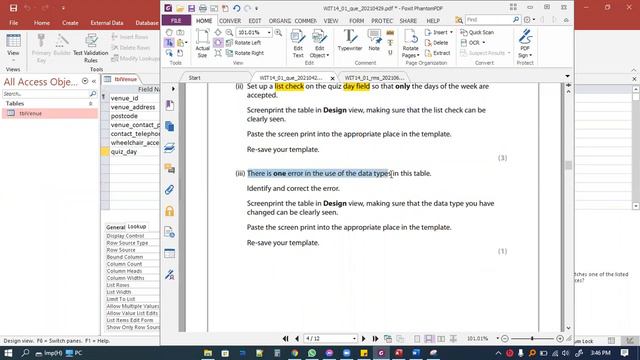Open the Security padlock panel
The height and width of the screenshot is (360, 640).
169,211
